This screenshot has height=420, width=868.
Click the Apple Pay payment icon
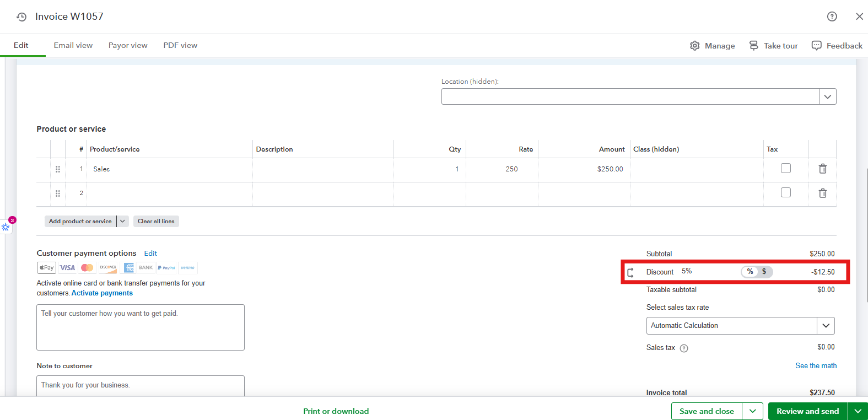click(46, 268)
